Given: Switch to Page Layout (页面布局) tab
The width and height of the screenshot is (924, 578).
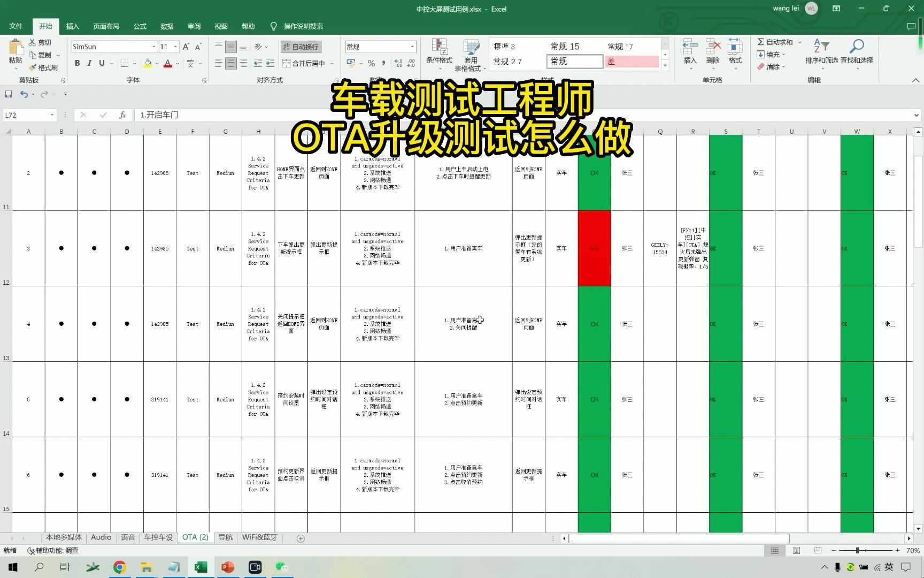Looking at the screenshot, I should pos(106,26).
